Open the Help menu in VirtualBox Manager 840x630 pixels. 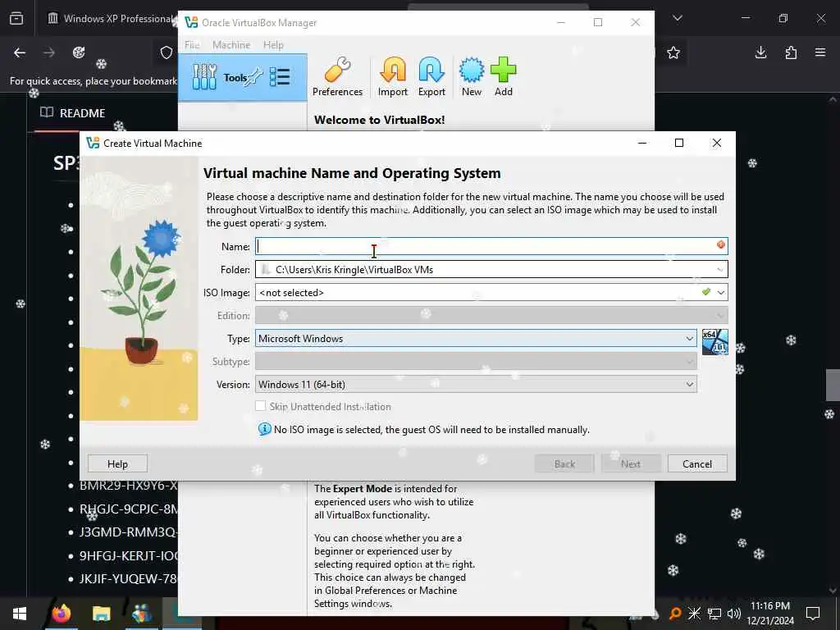[273, 45]
